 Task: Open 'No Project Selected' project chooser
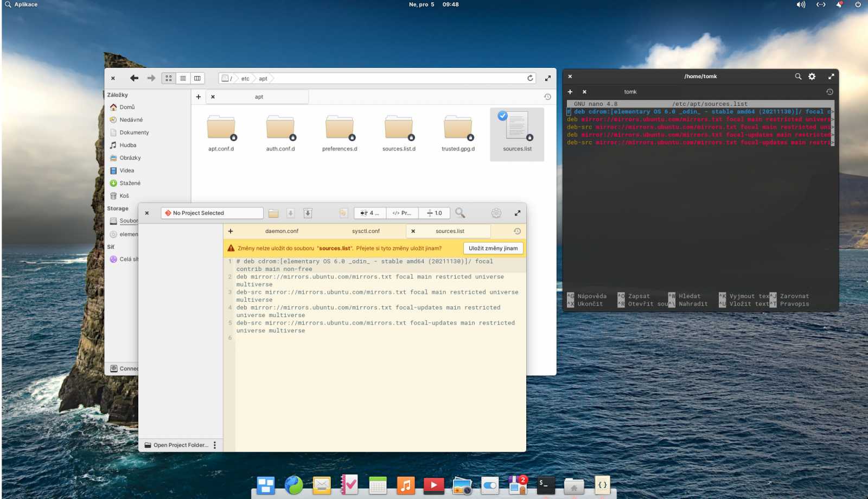(x=212, y=213)
